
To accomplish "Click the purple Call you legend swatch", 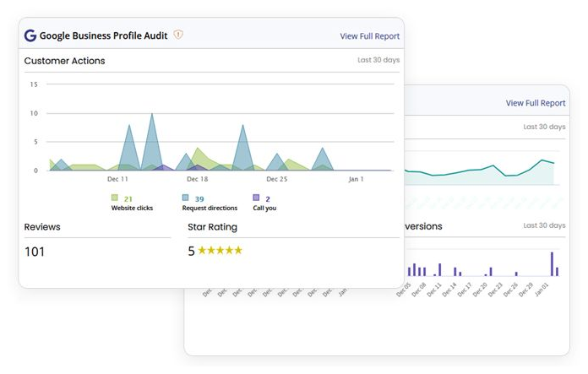I will 256,198.
